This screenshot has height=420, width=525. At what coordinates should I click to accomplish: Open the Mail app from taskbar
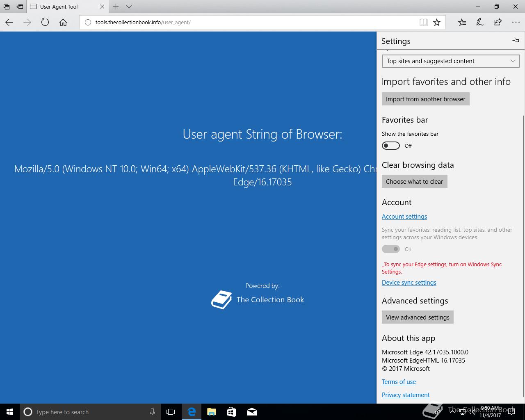coord(252,412)
